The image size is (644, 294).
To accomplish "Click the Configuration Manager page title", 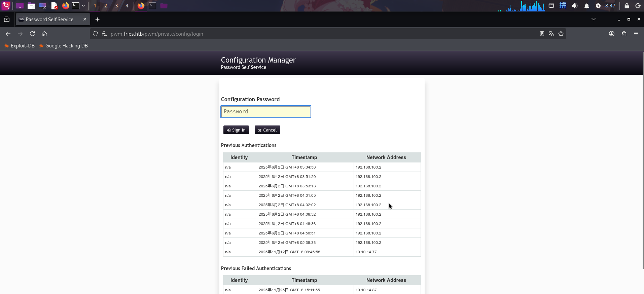I will (258, 60).
